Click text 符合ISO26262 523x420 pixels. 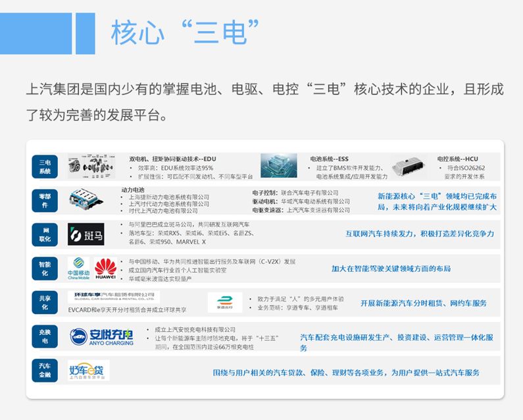(x=466, y=168)
